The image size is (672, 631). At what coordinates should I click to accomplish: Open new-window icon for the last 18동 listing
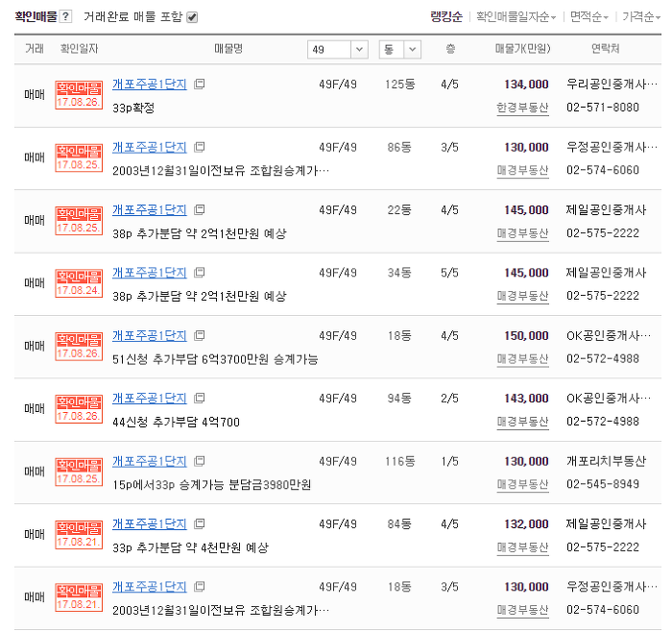click(200, 586)
